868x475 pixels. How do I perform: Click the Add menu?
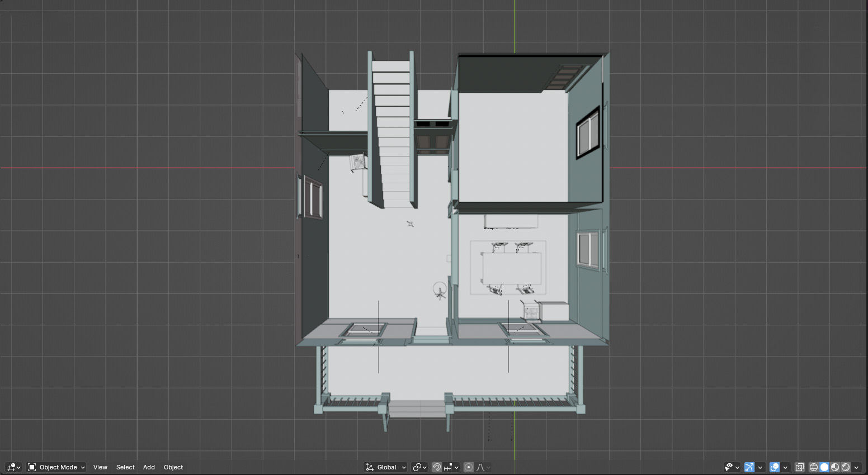(149, 467)
